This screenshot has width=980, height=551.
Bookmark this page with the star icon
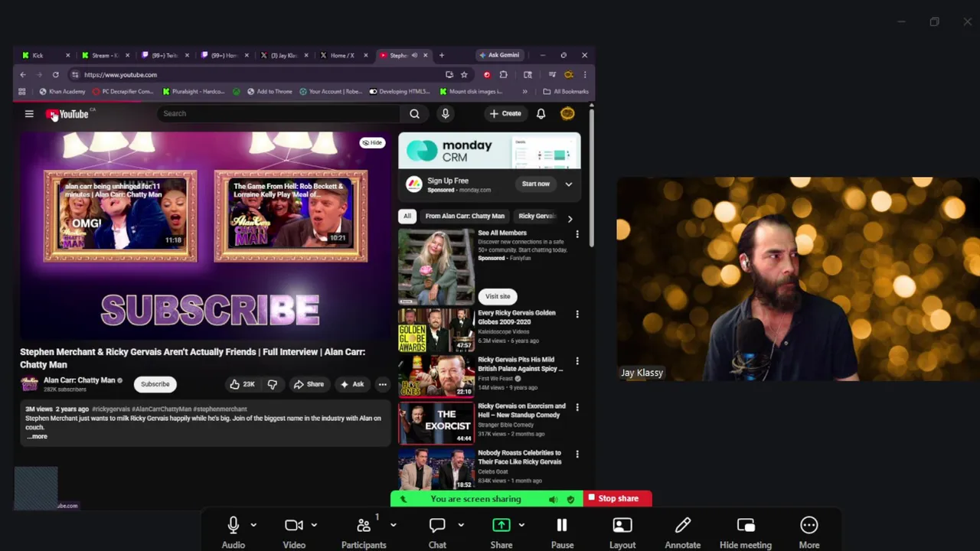463,75
